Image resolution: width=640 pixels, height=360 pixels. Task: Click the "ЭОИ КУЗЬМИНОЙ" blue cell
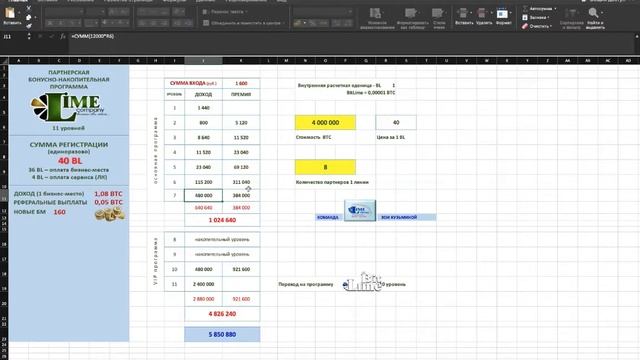click(406, 217)
